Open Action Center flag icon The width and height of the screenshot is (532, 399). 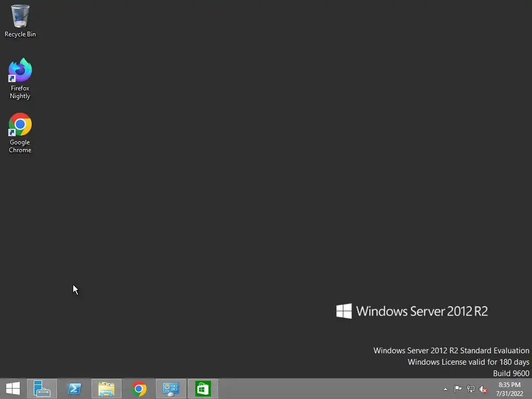[x=458, y=389]
